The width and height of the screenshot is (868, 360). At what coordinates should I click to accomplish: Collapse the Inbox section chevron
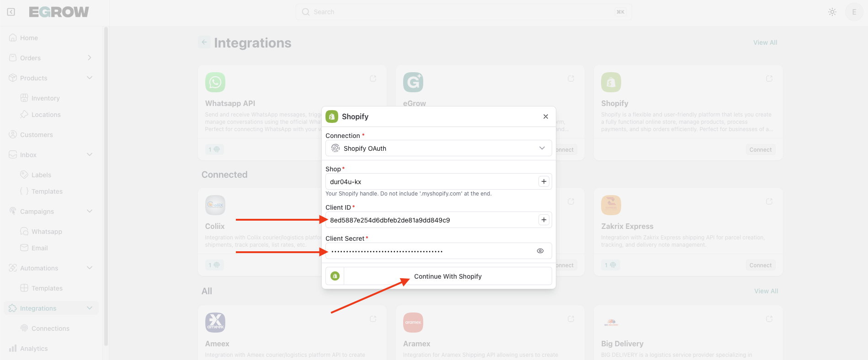90,155
